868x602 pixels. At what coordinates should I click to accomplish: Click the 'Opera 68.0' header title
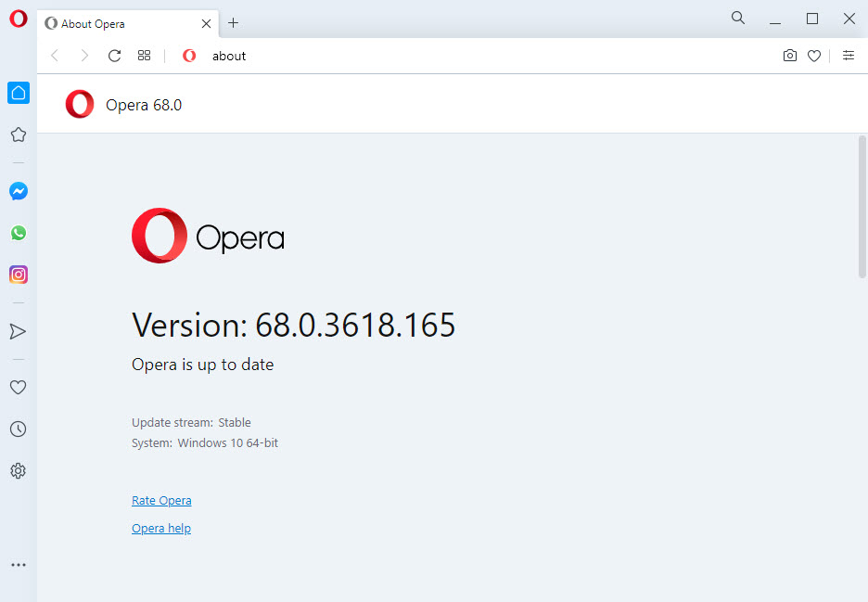(144, 105)
